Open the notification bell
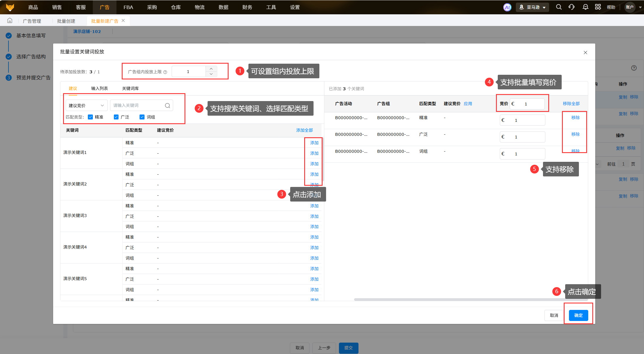This screenshot has height=354, width=644. pos(585,7)
